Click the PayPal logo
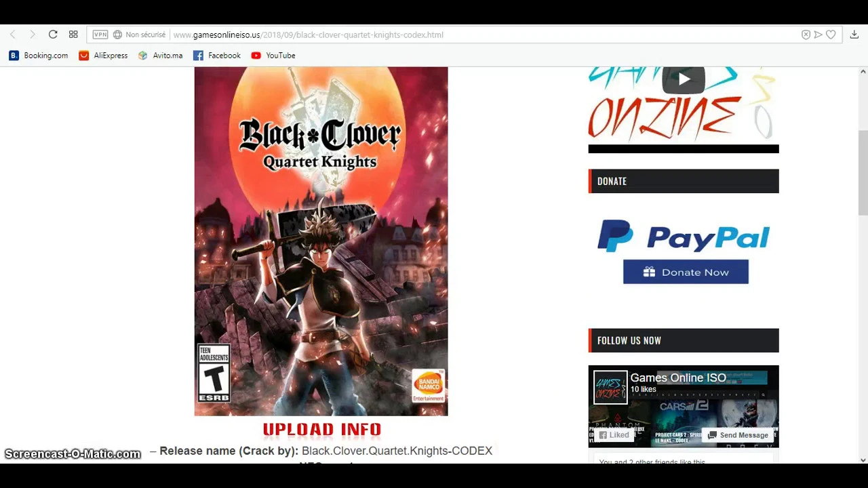Viewport: 868px width, 488px height. click(684, 237)
